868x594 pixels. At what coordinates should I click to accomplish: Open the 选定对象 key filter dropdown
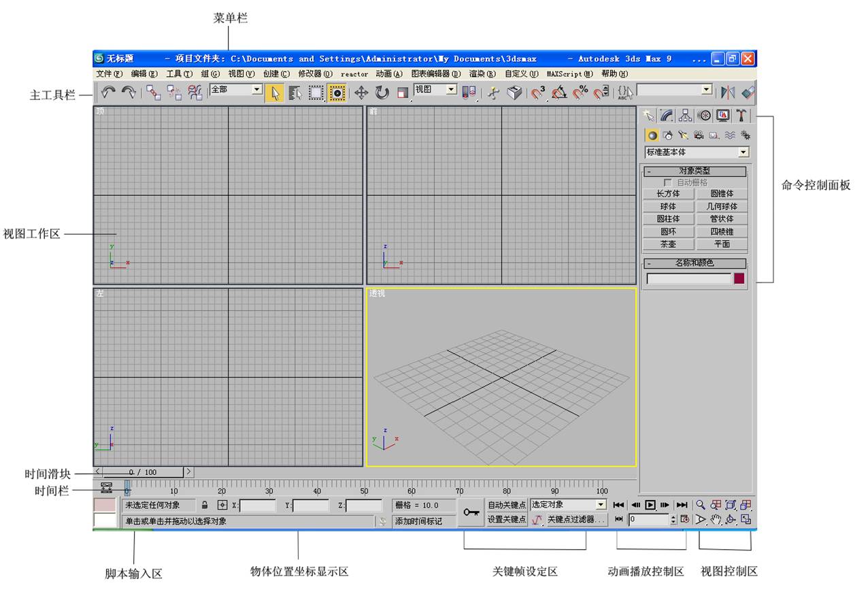click(568, 505)
